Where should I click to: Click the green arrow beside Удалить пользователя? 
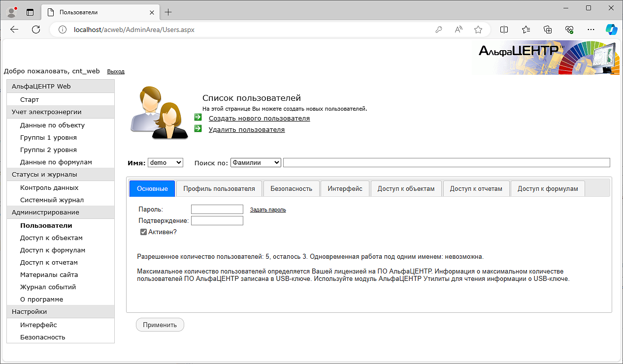[198, 128]
